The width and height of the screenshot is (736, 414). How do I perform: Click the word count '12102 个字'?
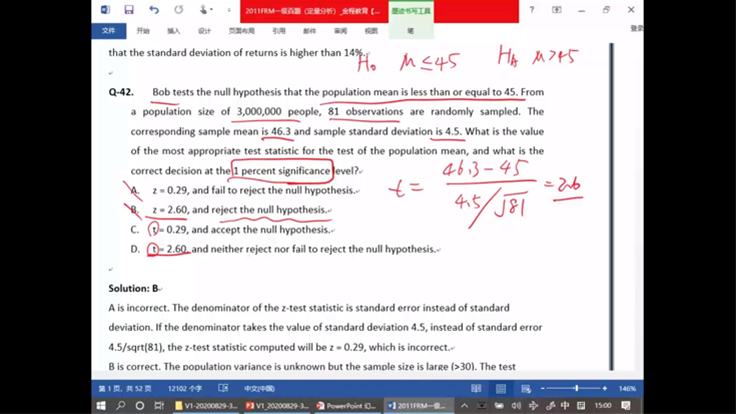pyautogui.click(x=185, y=389)
